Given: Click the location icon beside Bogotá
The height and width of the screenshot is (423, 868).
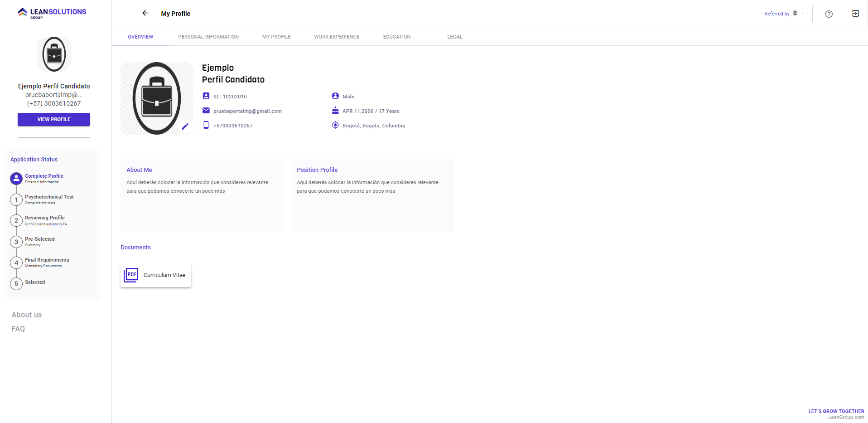Looking at the screenshot, I should 335,125.
